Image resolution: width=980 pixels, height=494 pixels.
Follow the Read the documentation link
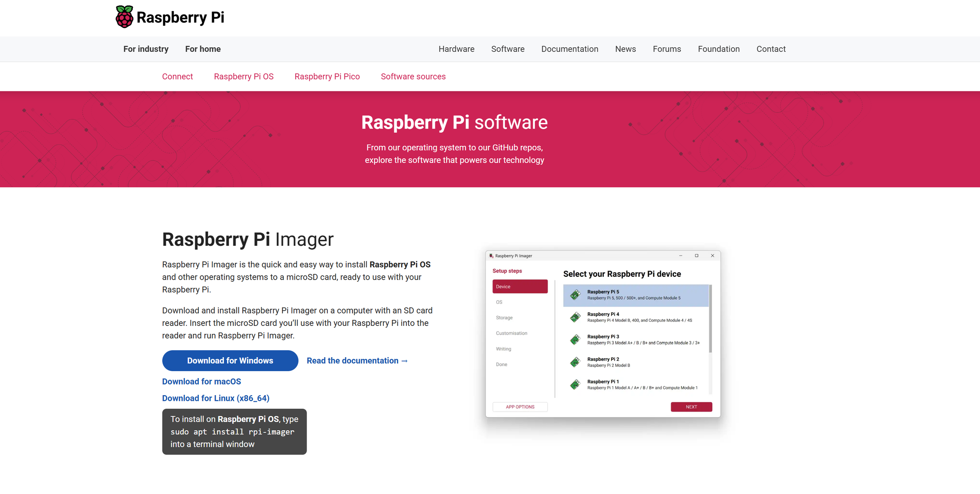click(x=357, y=360)
